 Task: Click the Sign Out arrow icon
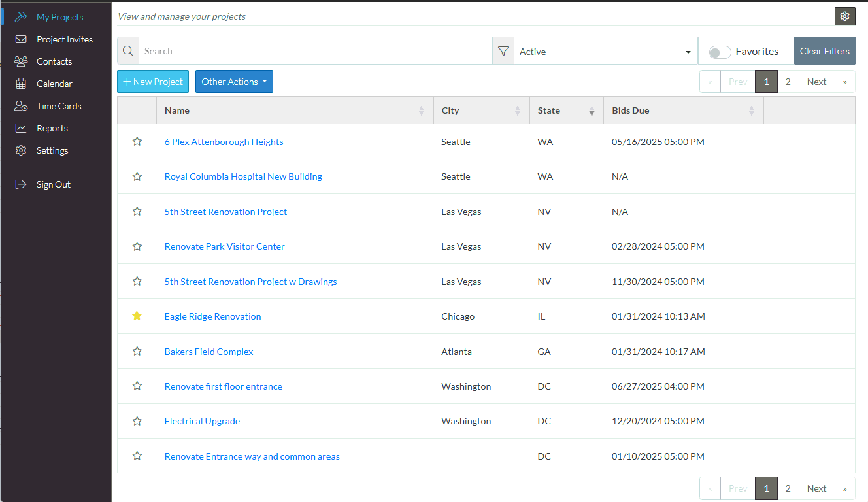pos(21,184)
